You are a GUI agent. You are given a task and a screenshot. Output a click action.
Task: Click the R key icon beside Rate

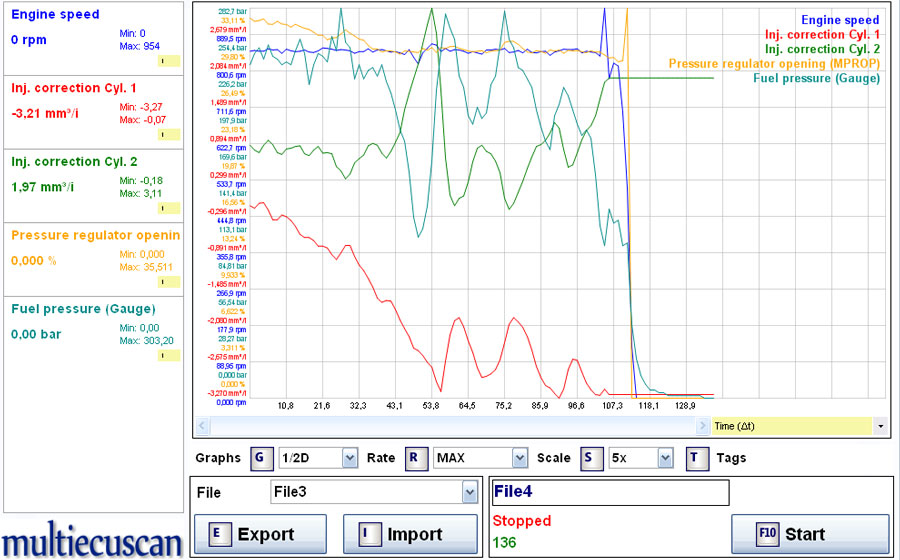[415, 458]
